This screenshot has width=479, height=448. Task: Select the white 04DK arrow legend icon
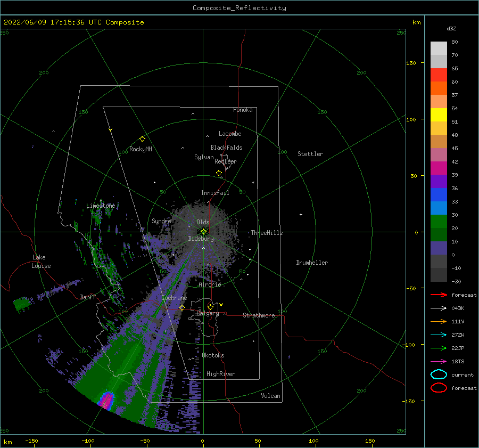439,308
